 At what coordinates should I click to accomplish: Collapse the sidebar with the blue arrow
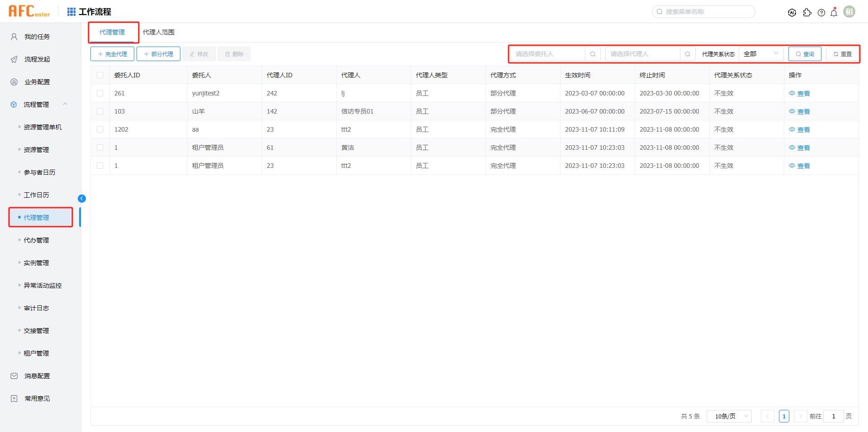pos(82,198)
